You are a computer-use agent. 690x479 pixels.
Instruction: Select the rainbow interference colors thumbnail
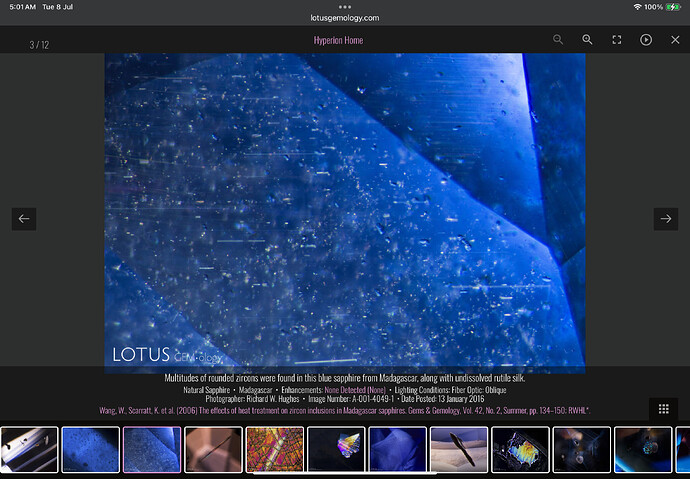point(521,450)
